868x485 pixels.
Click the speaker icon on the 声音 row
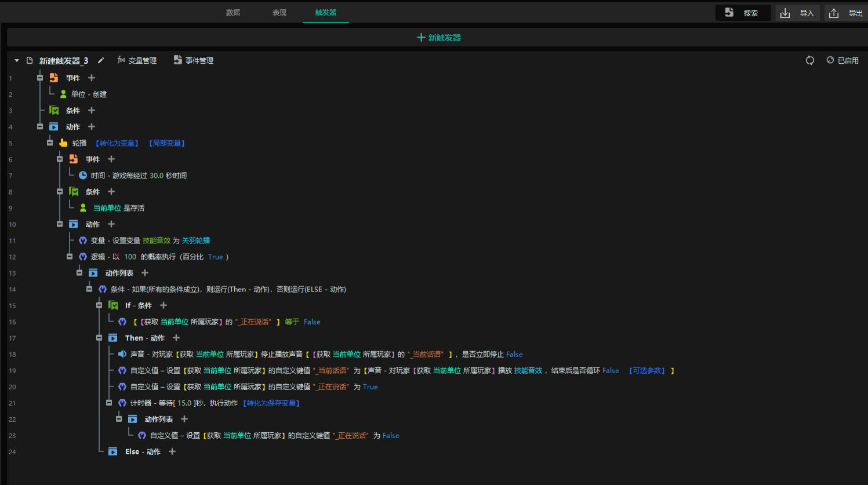click(x=122, y=353)
